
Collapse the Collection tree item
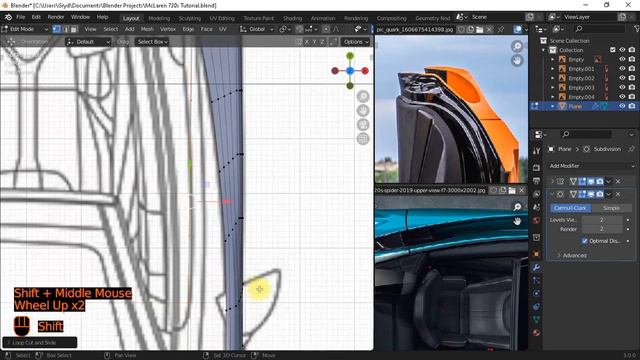[543, 50]
